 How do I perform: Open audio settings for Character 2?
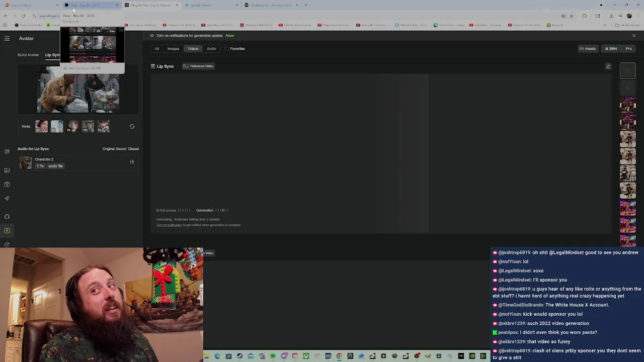click(x=132, y=162)
